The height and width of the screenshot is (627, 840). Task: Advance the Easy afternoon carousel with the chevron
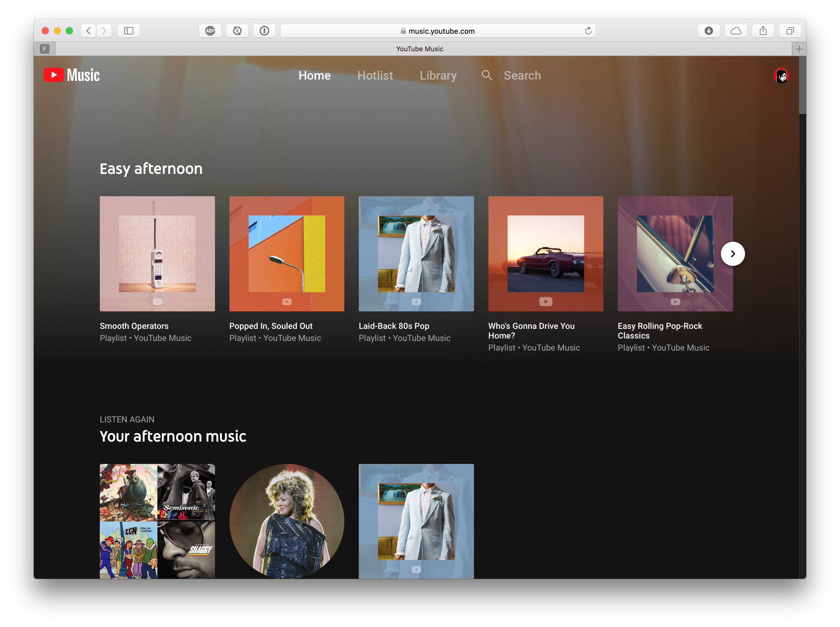(733, 254)
